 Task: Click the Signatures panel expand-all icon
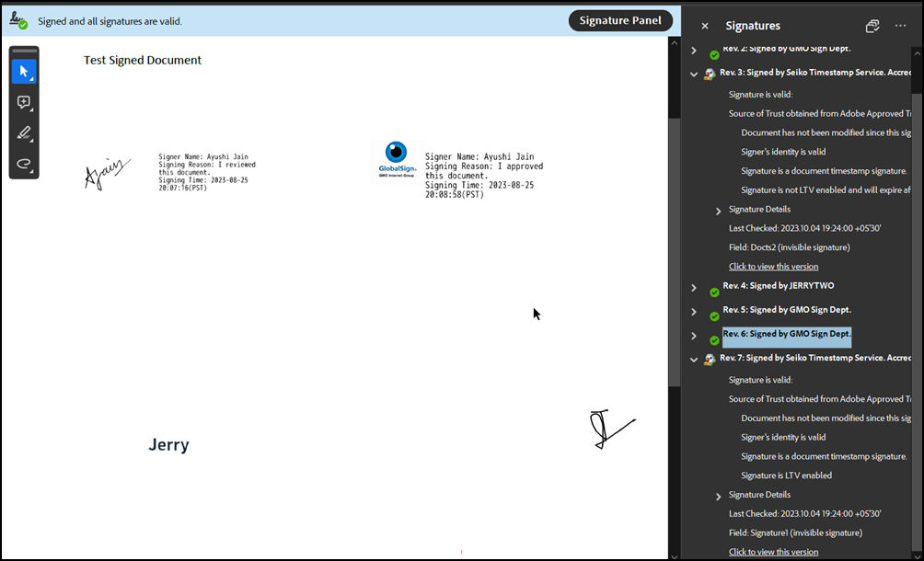click(x=872, y=26)
